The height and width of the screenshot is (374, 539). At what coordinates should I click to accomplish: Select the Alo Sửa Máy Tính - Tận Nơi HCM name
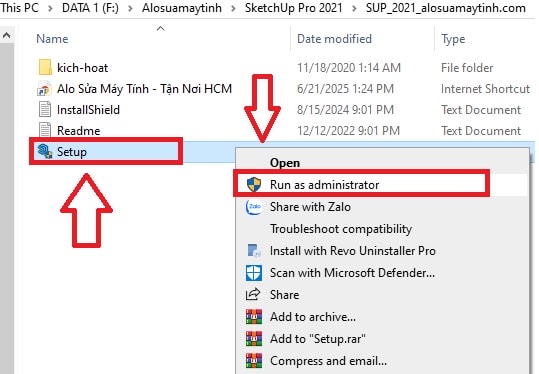coord(144,89)
